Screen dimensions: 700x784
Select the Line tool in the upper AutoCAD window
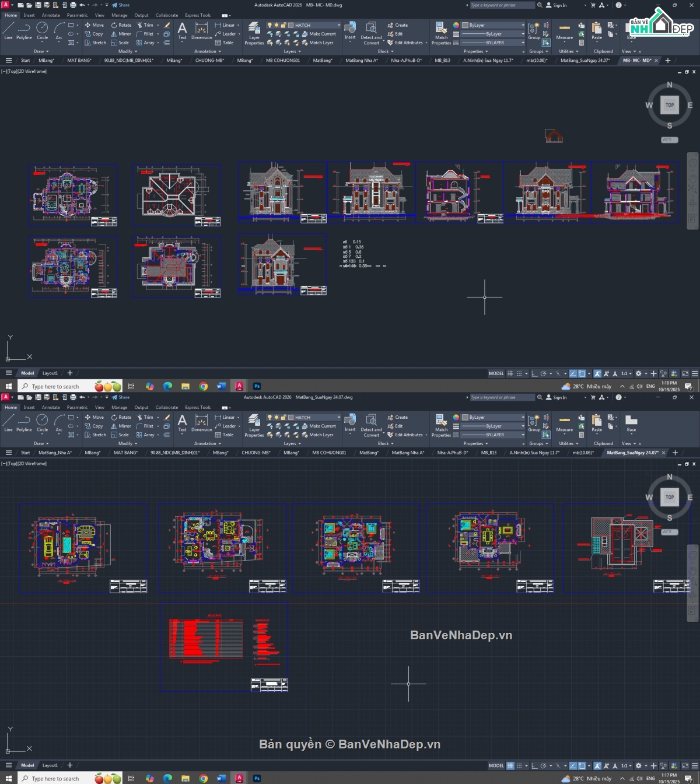(8, 30)
